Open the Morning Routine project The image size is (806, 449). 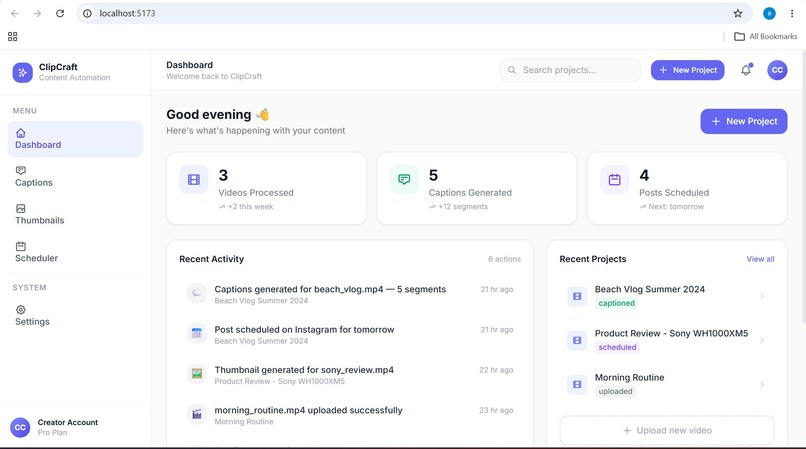tap(667, 385)
